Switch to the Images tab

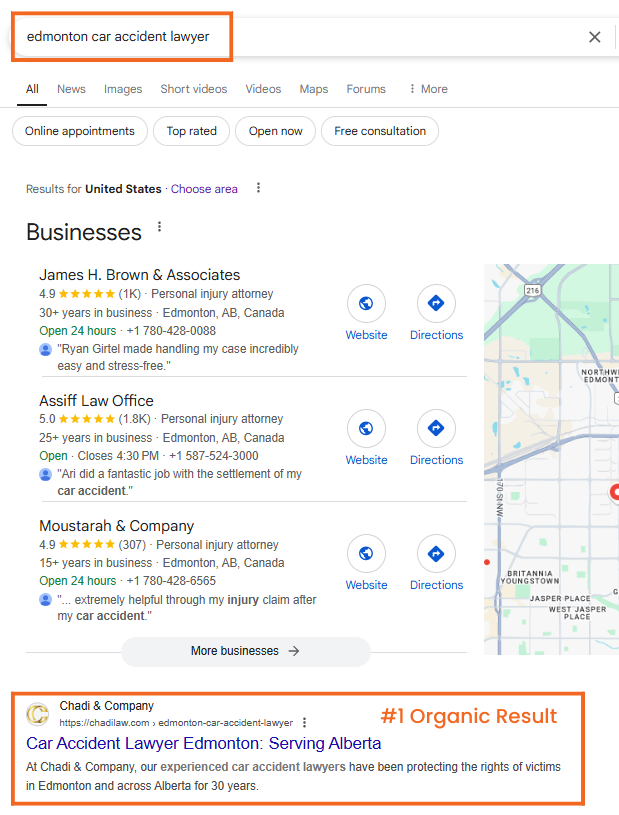pyautogui.click(x=123, y=89)
